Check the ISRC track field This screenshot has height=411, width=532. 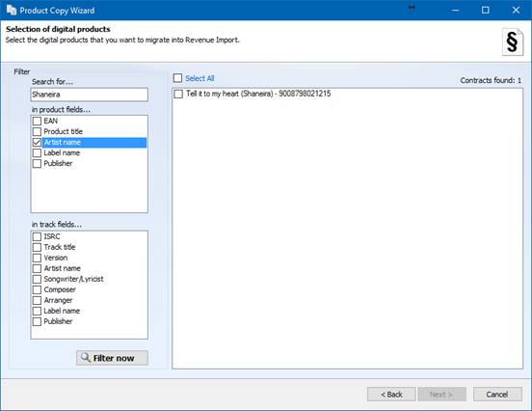37,236
